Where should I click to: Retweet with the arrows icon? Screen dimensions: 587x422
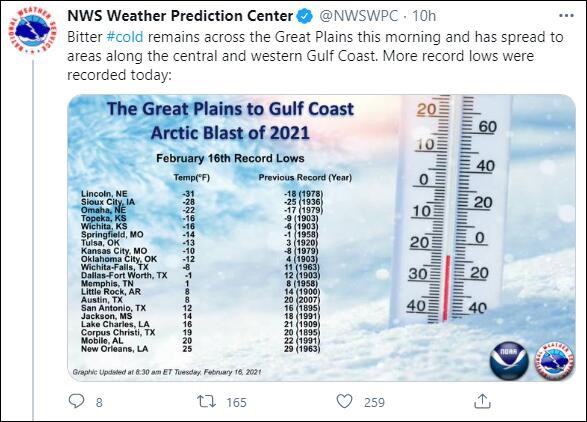tap(207, 401)
